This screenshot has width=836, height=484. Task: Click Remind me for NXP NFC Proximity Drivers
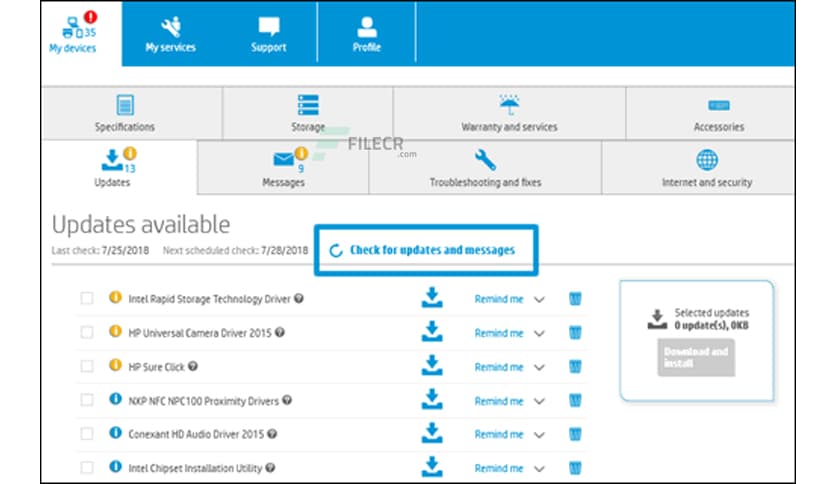(499, 401)
